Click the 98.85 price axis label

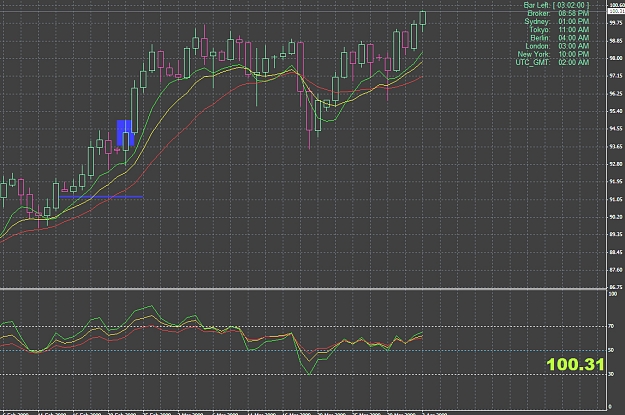616,41
